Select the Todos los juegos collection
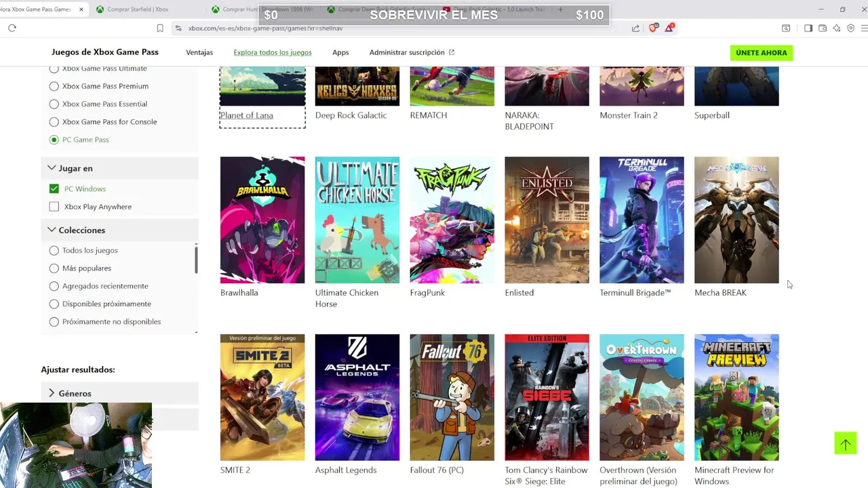The image size is (868, 488). (54, 250)
